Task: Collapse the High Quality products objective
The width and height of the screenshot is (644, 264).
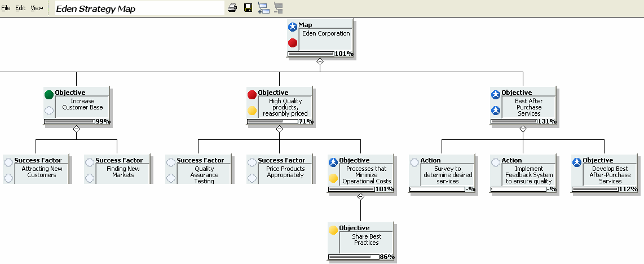Action: 279,129
